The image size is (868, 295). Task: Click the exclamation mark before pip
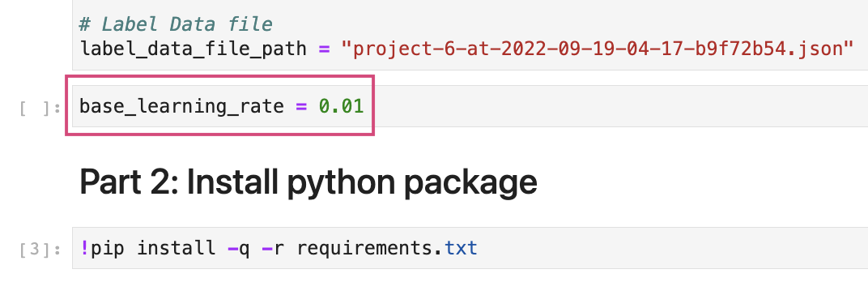pyautogui.click(x=85, y=247)
